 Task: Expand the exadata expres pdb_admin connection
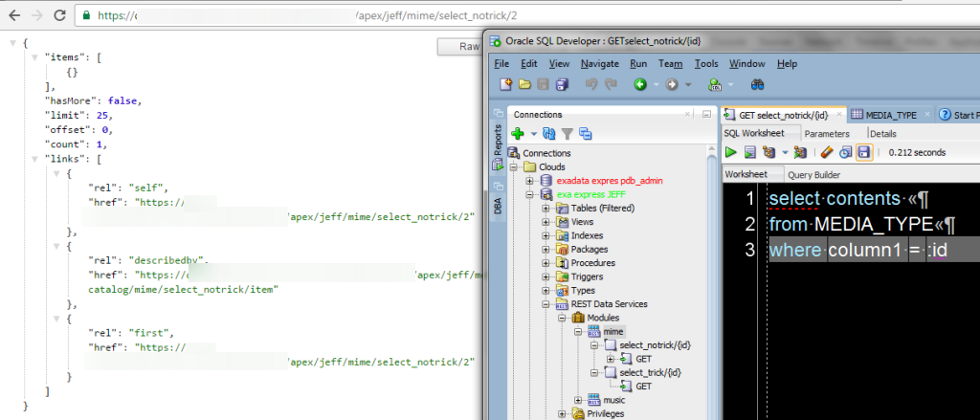(x=530, y=181)
